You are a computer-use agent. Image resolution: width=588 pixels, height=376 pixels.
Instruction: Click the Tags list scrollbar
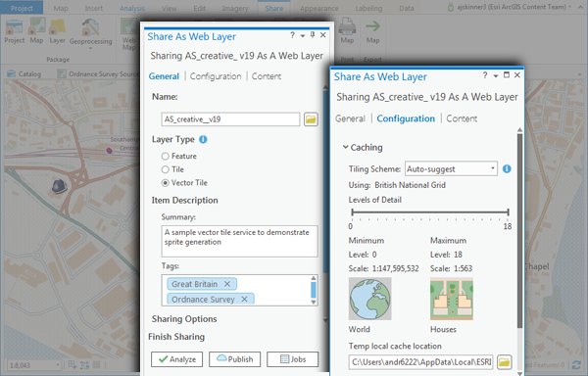click(314, 290)
